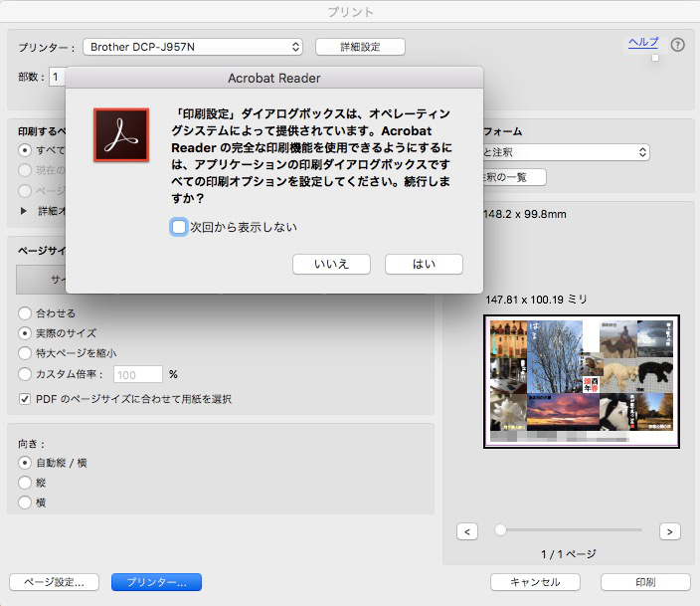This screenshot has width=700, height=606.
Task: Click the '注釈の一覧' button
Action: [x=514, y=177]
